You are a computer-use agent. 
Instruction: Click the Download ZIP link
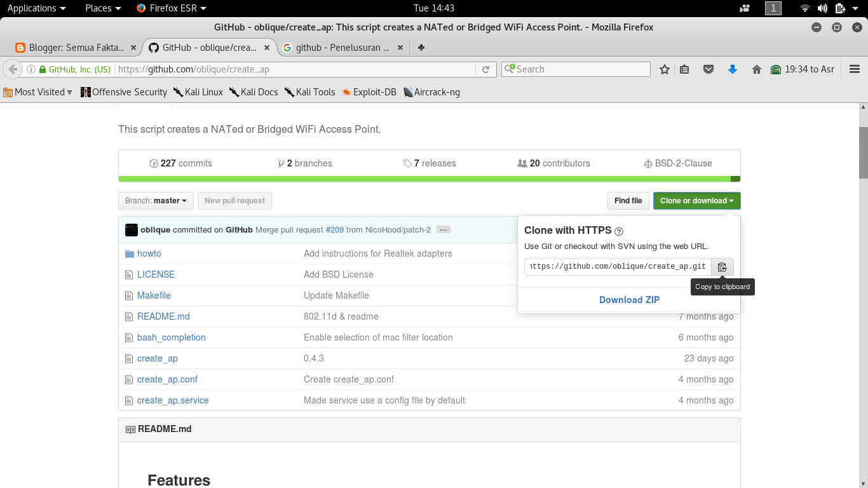coord(629,300)
